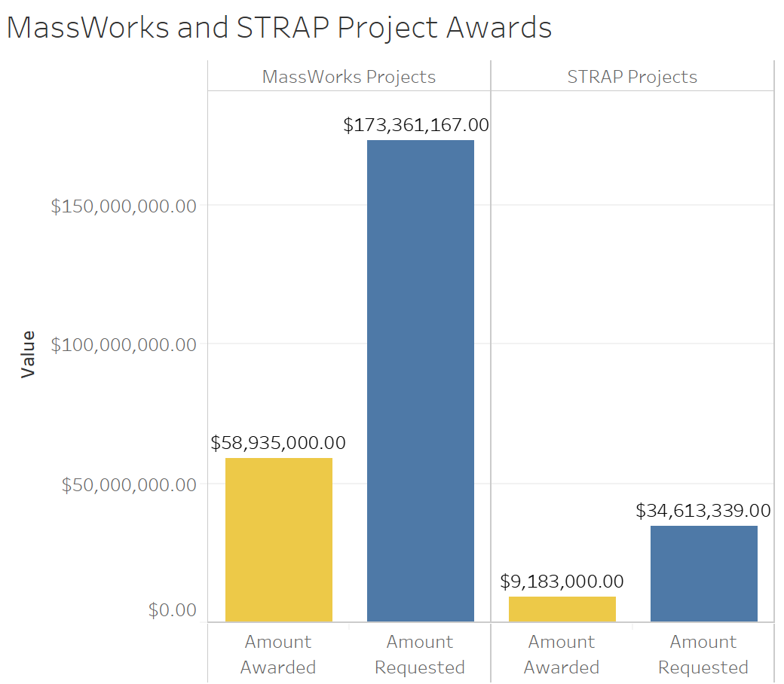Click the $50,000,000.00 axis tick label
This screenshot has width=784, height=684.
(129, 484)
